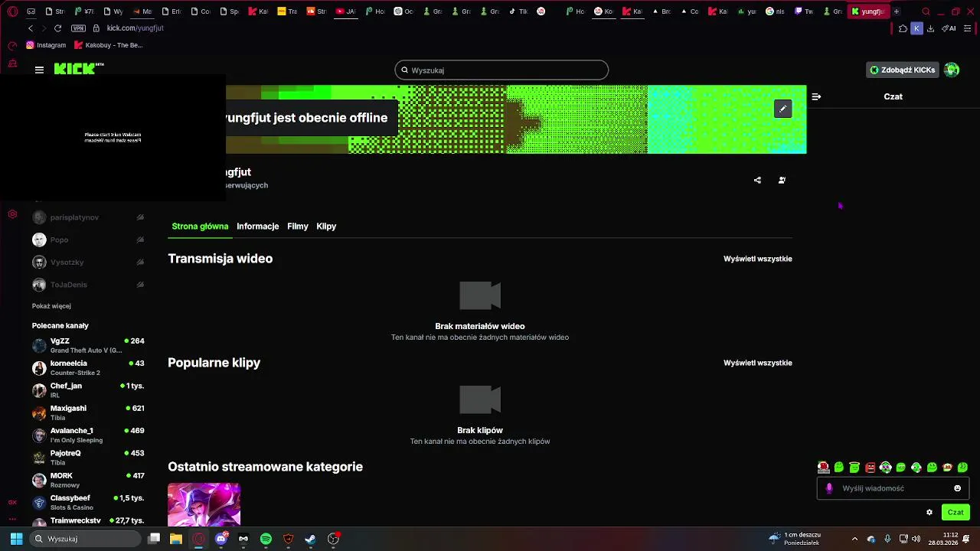This screenshot has width=980, height=551.
Task: Insert the last green emote in row
Action: pos(963,467)
